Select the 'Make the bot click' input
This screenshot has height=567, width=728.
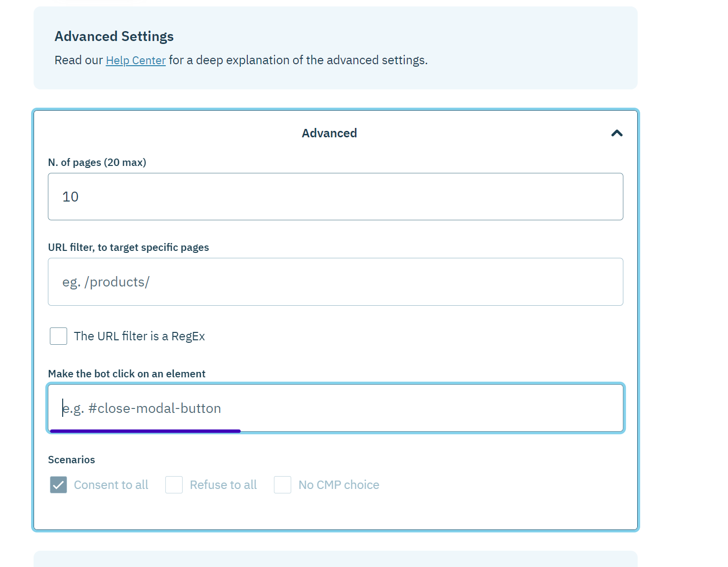[x=336, y=408]
